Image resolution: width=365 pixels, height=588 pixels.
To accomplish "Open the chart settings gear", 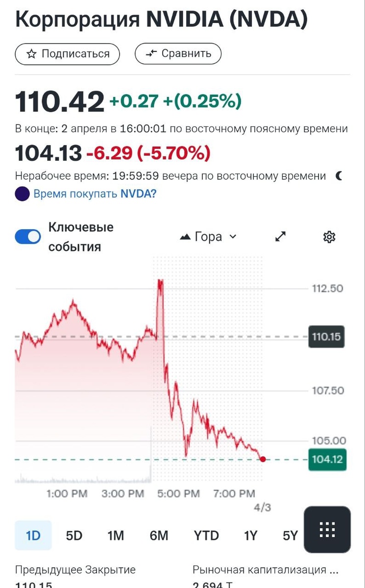I will coord(329,237).
